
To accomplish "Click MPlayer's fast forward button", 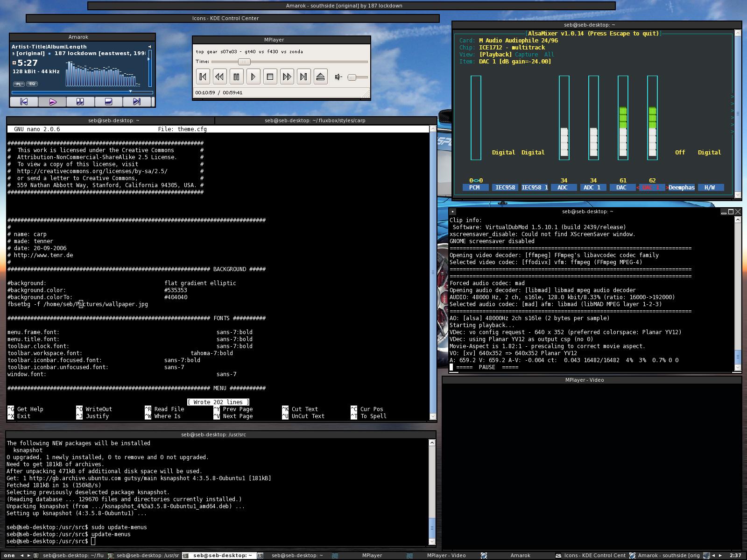I will (287, 77).
